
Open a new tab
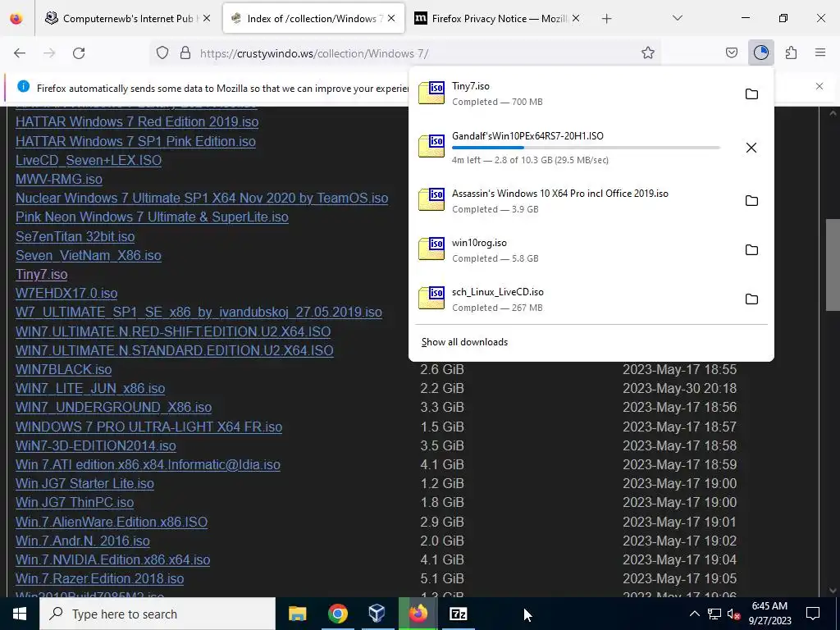pos(606,19)
